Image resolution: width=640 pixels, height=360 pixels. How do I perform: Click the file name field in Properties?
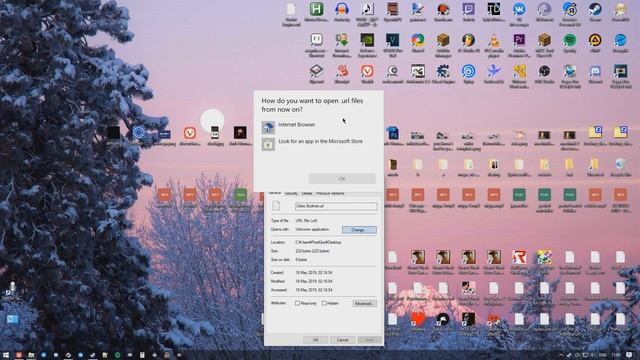pyautogui.click(x=336, y=206)
